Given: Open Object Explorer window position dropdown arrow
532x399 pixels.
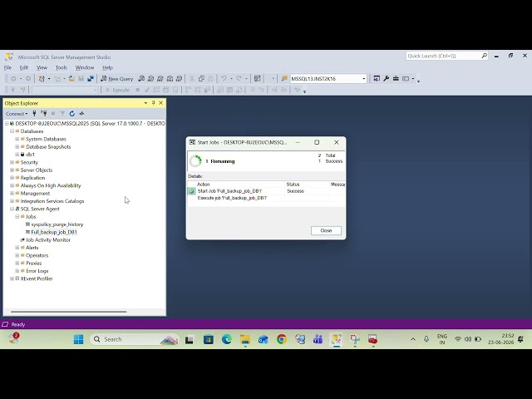Looking at the screenshot, I should 145,103.
